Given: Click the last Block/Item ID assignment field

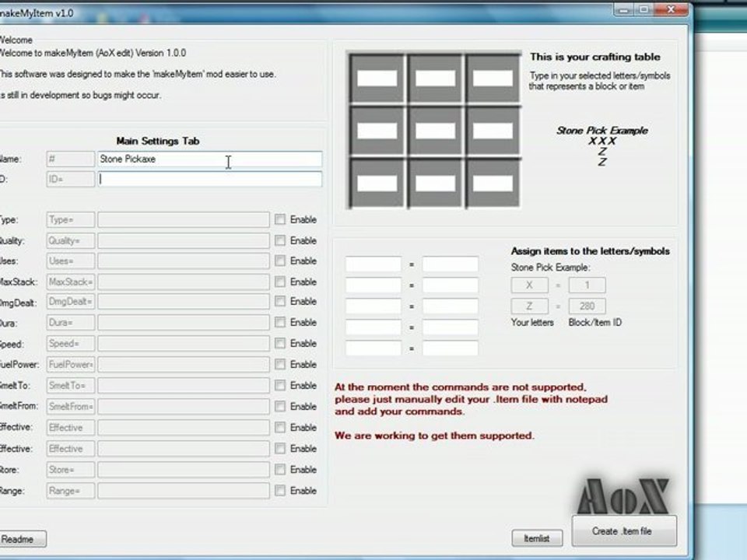Looking at the screenshot, I should tap(451, 348).
